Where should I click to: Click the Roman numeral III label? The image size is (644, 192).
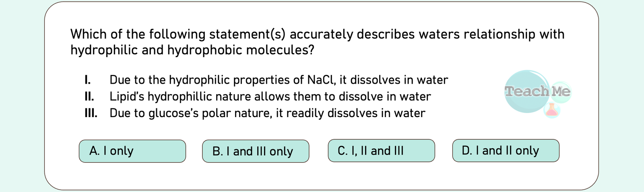pos(91,113)
